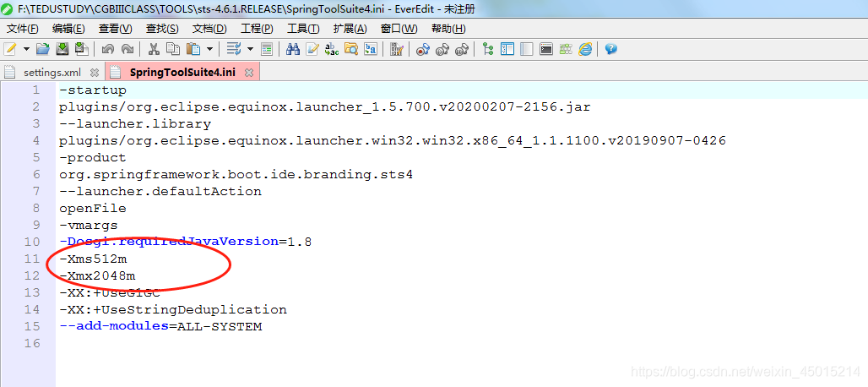Open the 查找(S) menu
Screen dimensions: 868x387
pyautogui.click(x=162, y=29)
